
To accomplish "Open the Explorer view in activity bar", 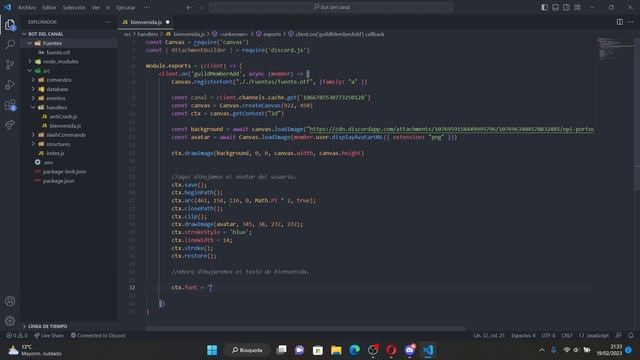I will tap(10, 25).
